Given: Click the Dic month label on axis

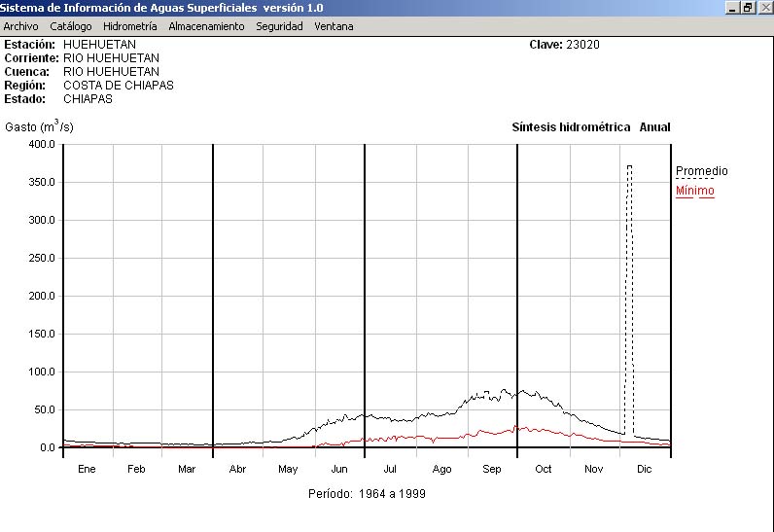Looking at the screenshot, I should pos(644,469).
